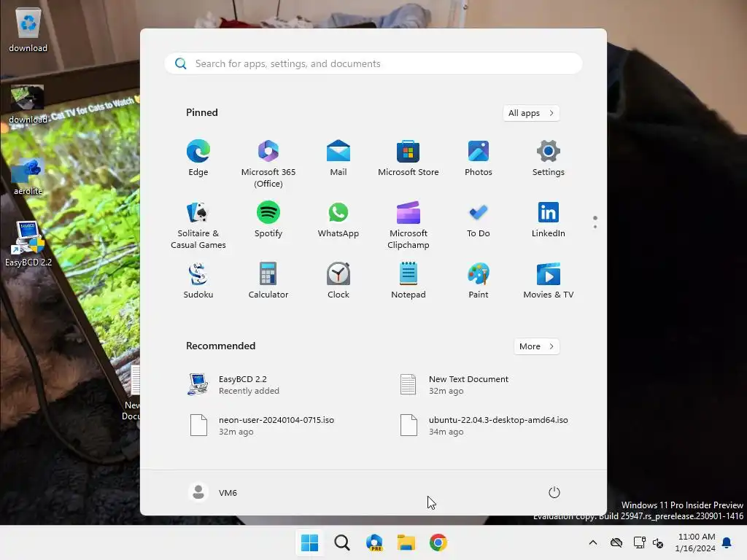Go to next pinned apps page dot
Screen dimensions: 747x560
click(595, 227)
